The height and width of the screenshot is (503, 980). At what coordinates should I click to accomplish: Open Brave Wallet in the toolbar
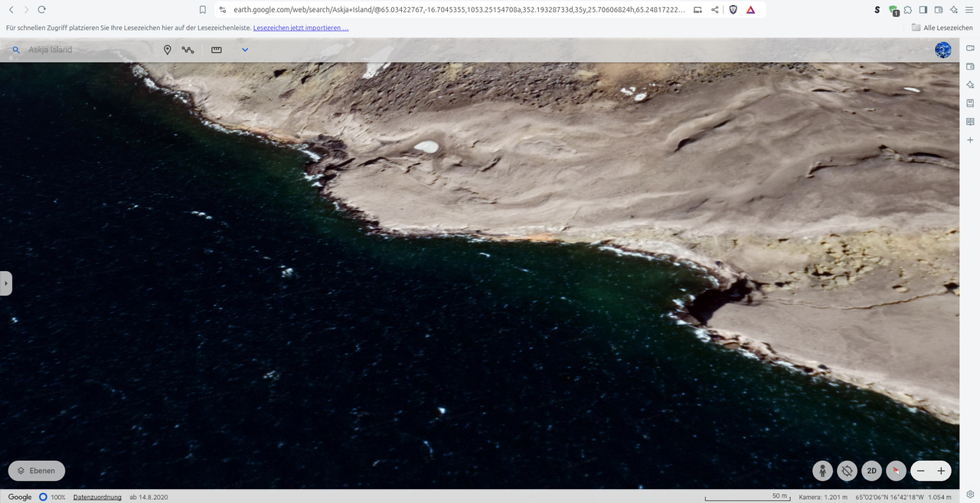939,10
